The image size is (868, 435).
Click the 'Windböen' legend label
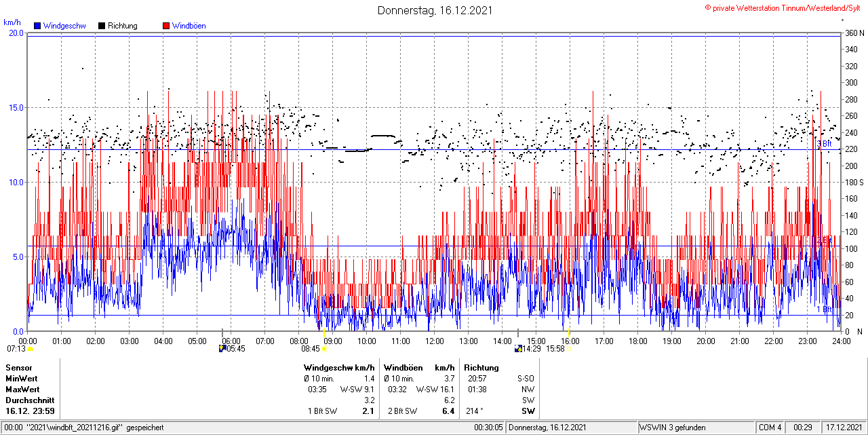(189, 26)
